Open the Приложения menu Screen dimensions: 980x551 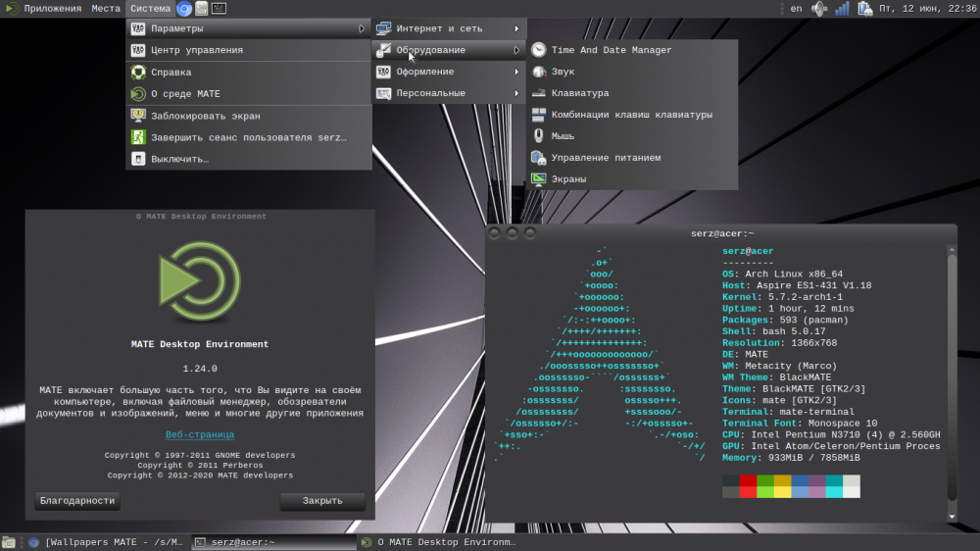point(44,9)
